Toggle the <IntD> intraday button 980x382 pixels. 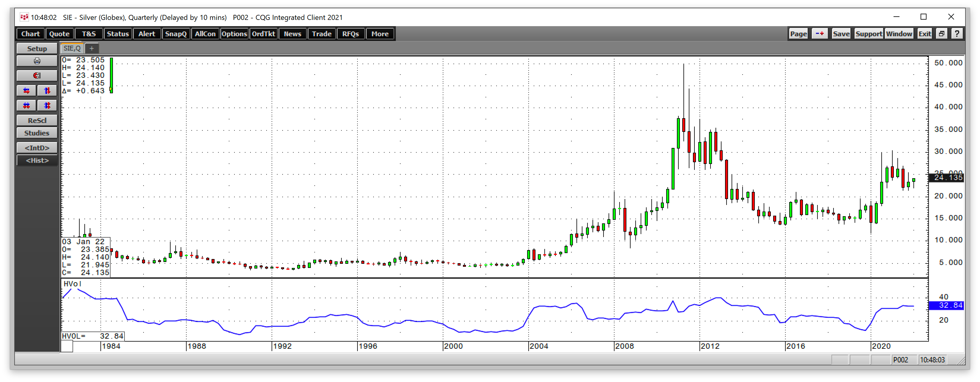point(37,148)
